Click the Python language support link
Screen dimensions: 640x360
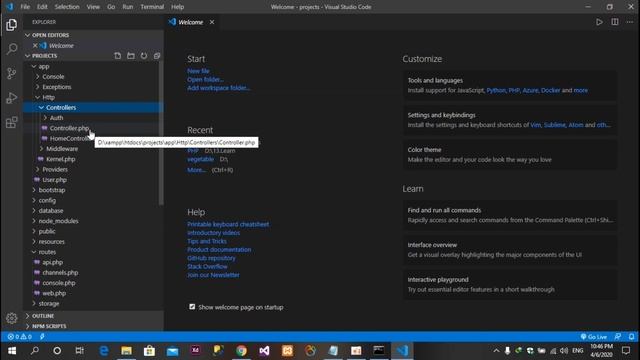(496, 90)
